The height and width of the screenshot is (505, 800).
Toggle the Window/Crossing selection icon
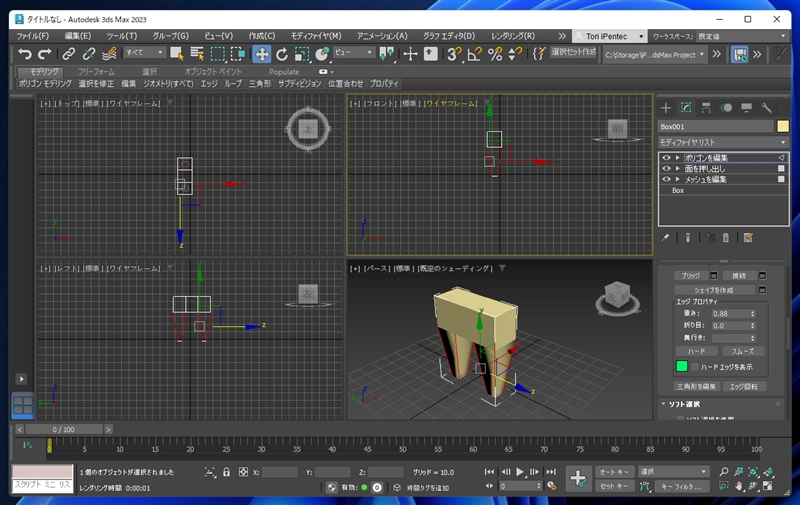click(x=238, y=54)
